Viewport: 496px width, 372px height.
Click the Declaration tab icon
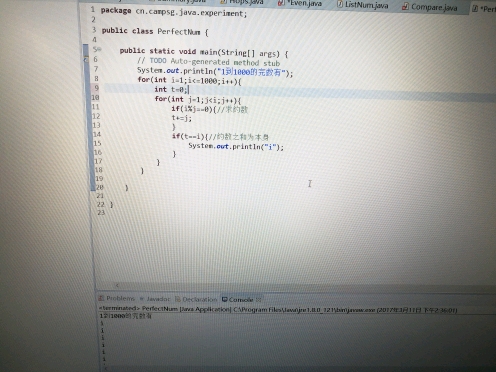click(x=178, y=299)
